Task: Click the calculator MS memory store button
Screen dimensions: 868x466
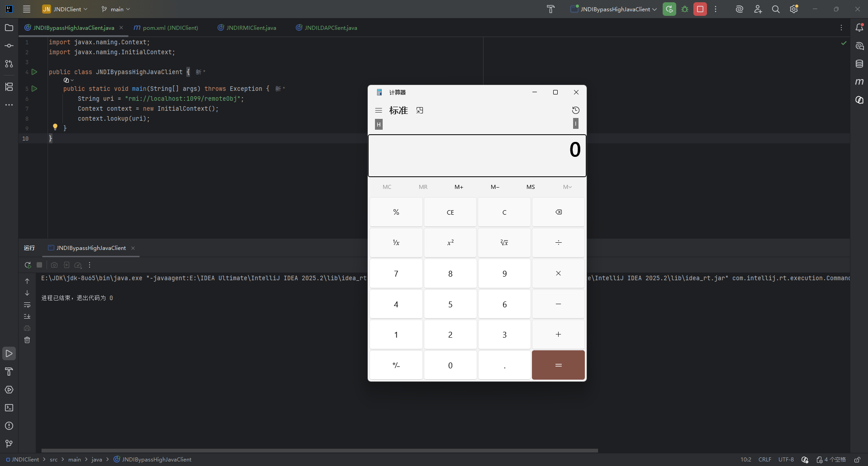Action: click(x=531, y=187)
